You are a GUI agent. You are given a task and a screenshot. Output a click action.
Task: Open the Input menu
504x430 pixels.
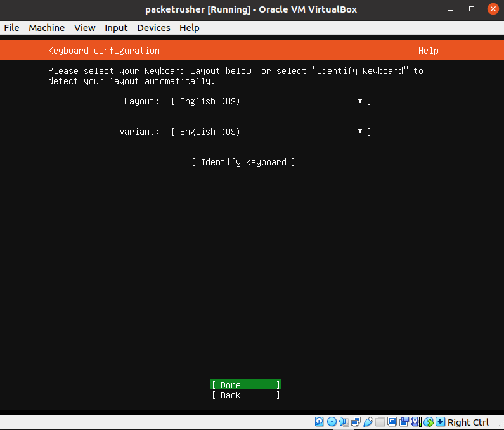click(x=116, y=28)
